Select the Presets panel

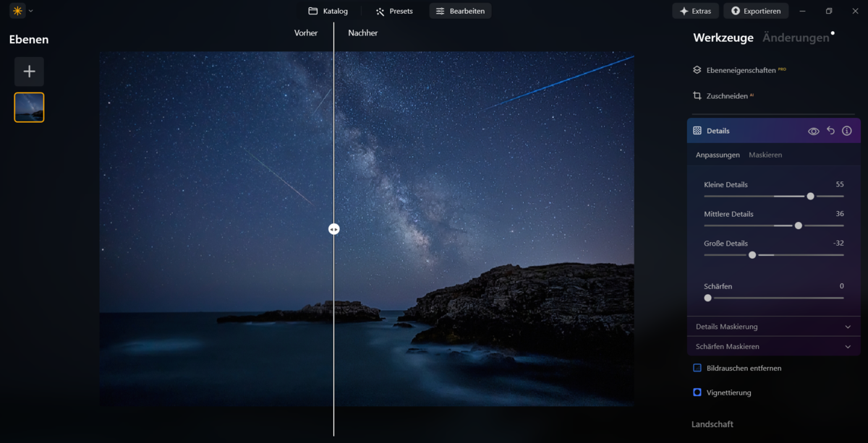click(393, 11)
